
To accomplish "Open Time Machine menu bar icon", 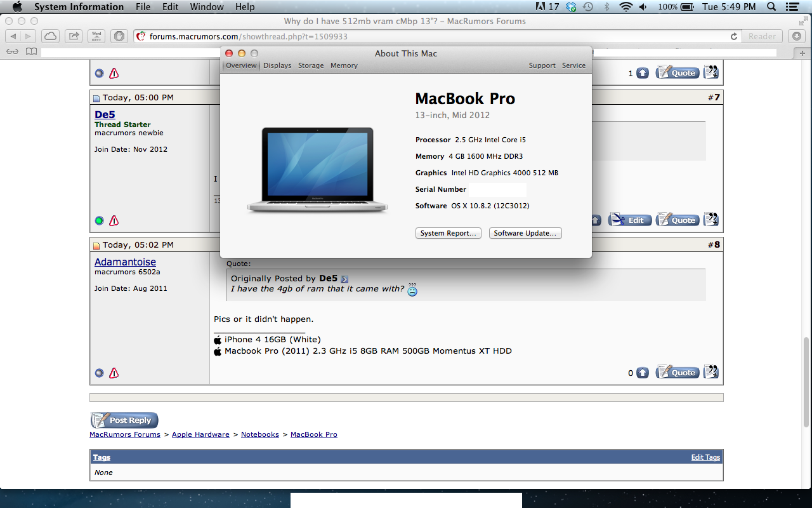I will (x=589, y=7).
